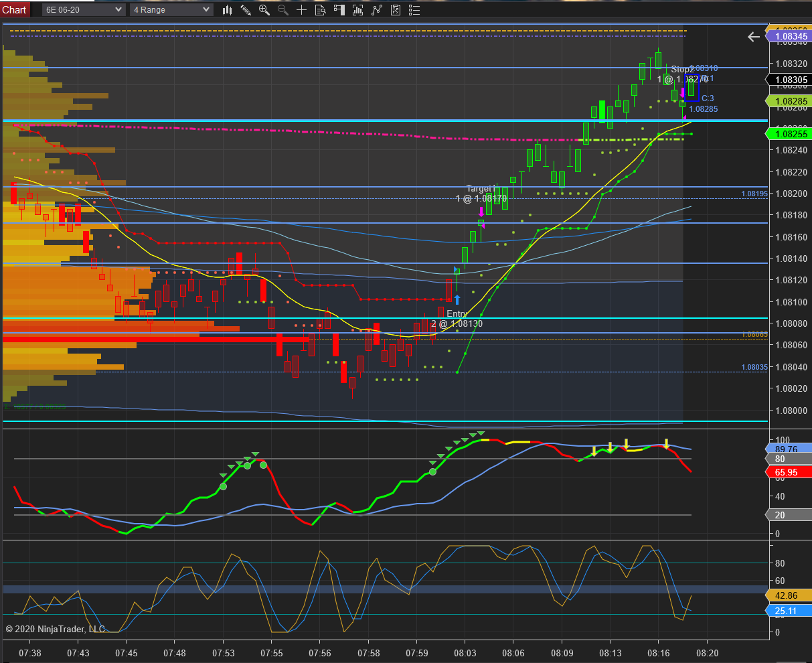Click the magenta down arrow target marker
The width and height of the screenshot is (812, 663).
(481, 211)
